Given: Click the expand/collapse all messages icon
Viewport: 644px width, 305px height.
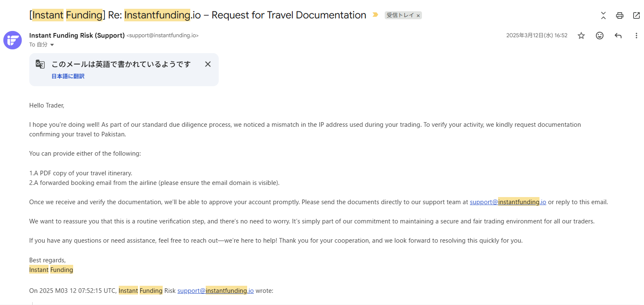Looking at the screenshot, I should click(x=603, y=15).
